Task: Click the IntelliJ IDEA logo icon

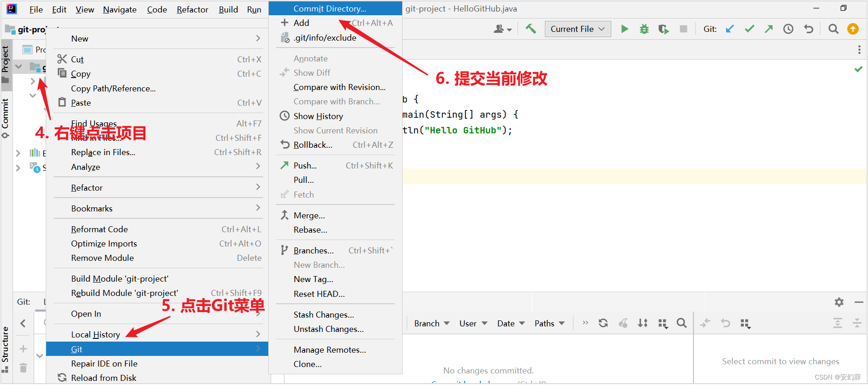Action: tap(12, 9)
